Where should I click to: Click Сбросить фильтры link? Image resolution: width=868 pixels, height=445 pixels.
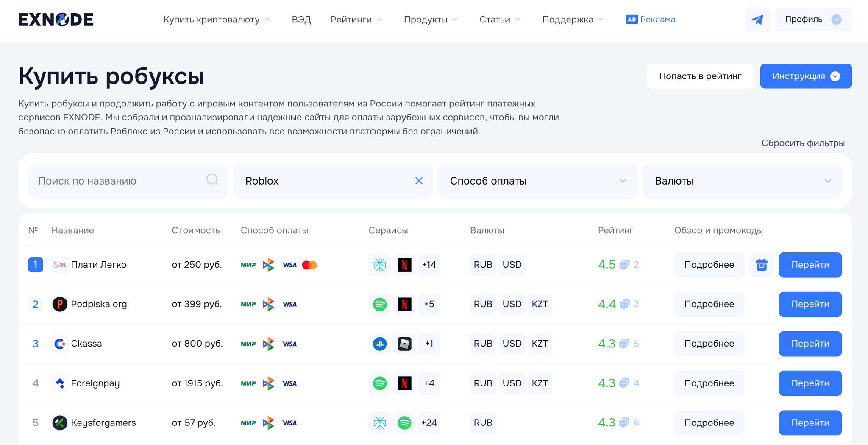[x=803, y=143]
